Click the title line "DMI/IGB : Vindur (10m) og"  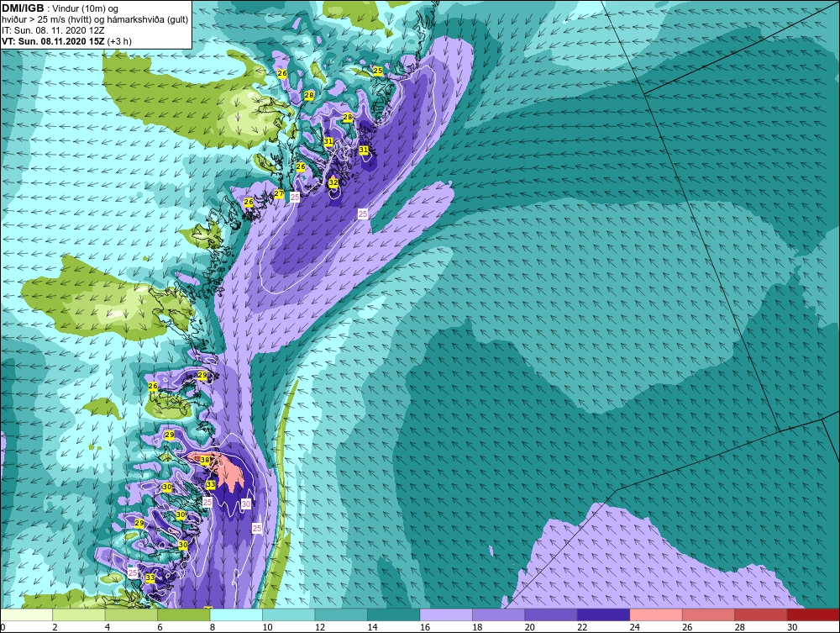coord(60,8)
